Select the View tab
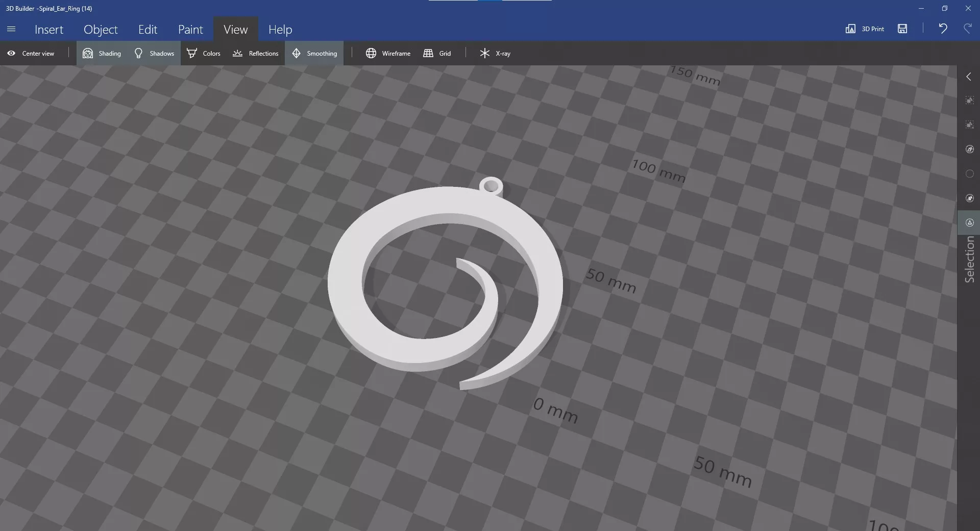The image size is (980, 531). point(235,29)
